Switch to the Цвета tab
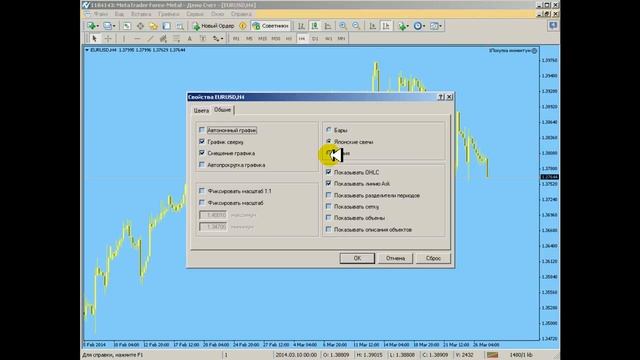640x360 pixels. click(x=201, y=111)
